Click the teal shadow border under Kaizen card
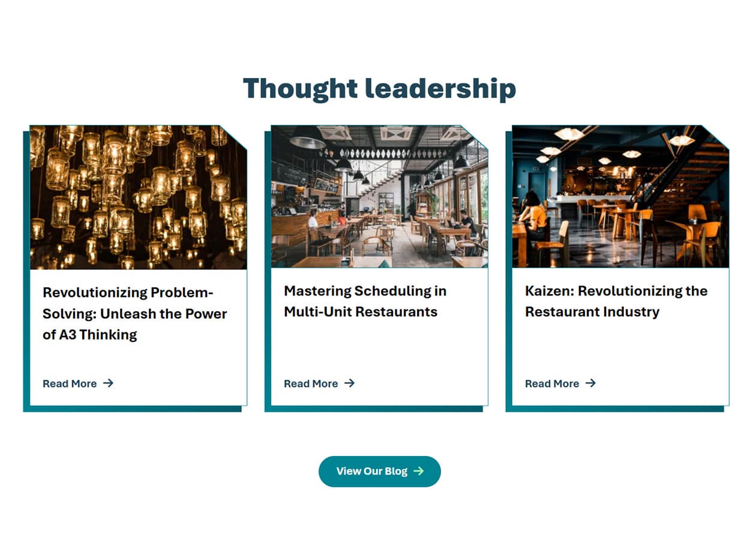This screenshot has width=756, height=558. tap(614, 409)
